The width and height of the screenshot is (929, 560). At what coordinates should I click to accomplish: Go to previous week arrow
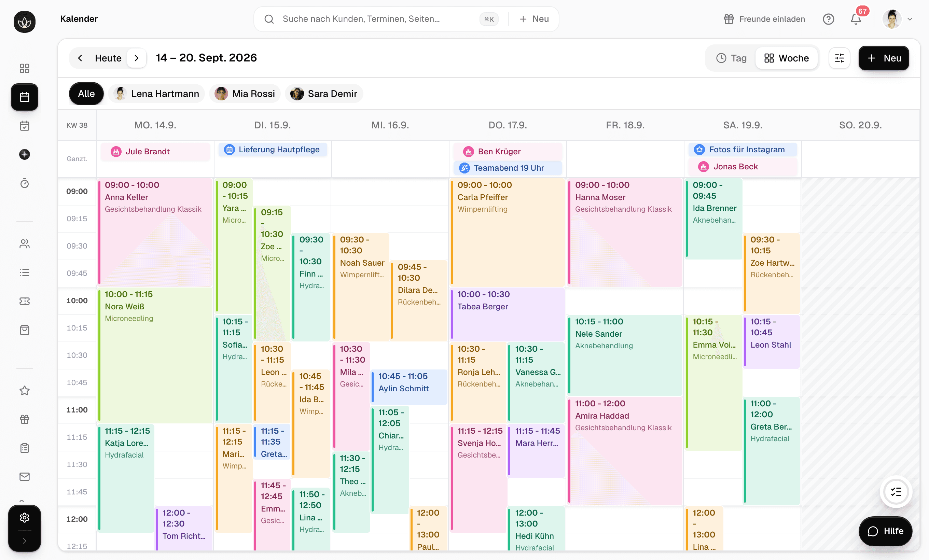coord(80,58)
